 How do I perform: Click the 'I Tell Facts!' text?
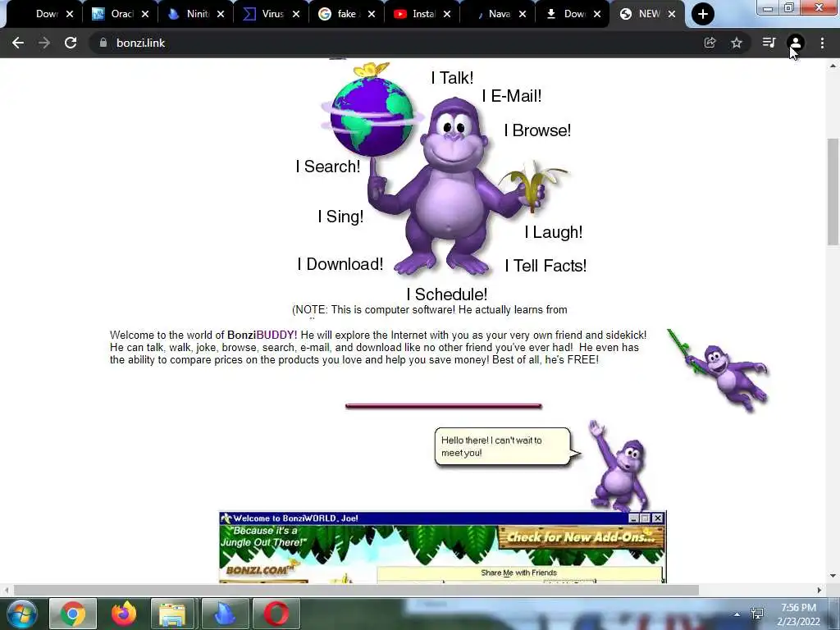pos(546,266)
